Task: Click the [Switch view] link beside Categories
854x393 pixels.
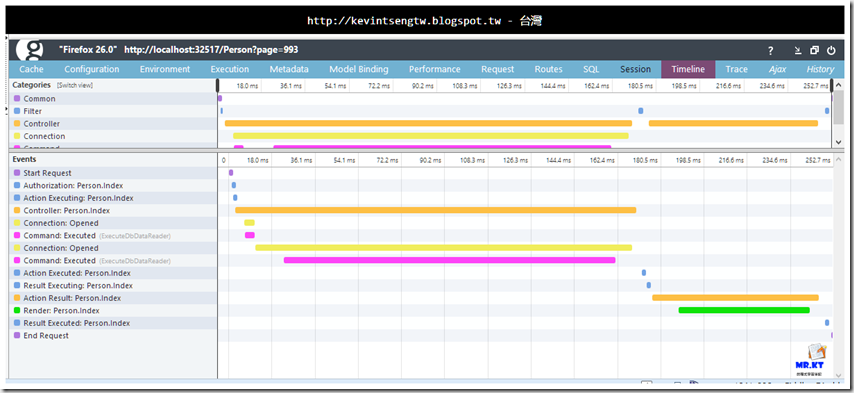Action: (x=75, y=85)
